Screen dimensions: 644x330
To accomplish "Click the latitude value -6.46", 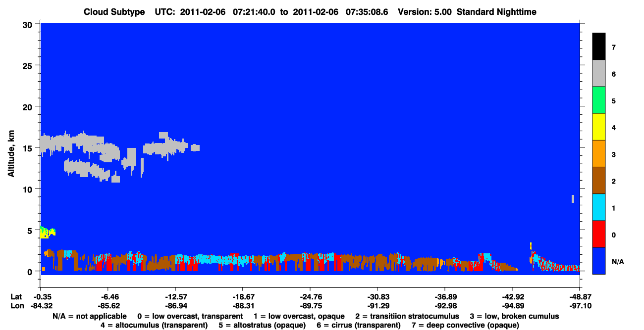I will tap(108, 297).
